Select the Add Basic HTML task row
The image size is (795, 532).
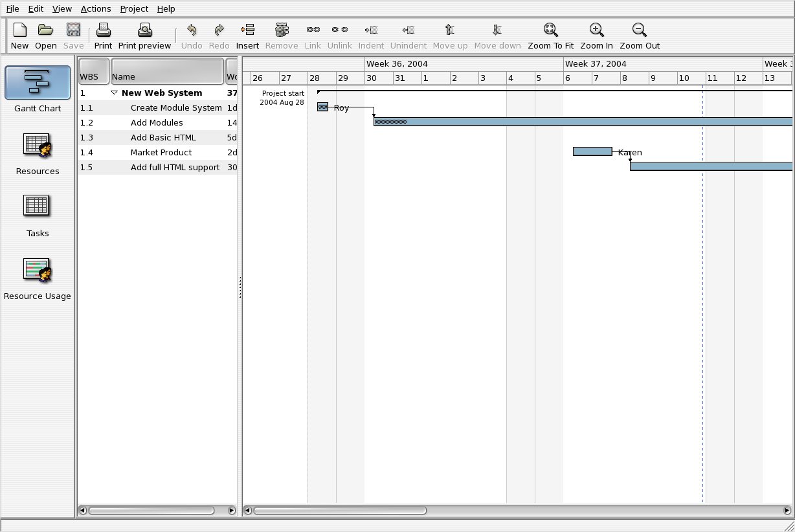click(158, 138)
